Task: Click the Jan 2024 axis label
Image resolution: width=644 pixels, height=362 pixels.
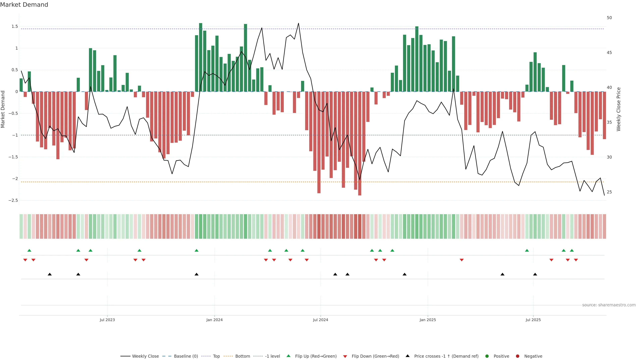Action: 214,320
